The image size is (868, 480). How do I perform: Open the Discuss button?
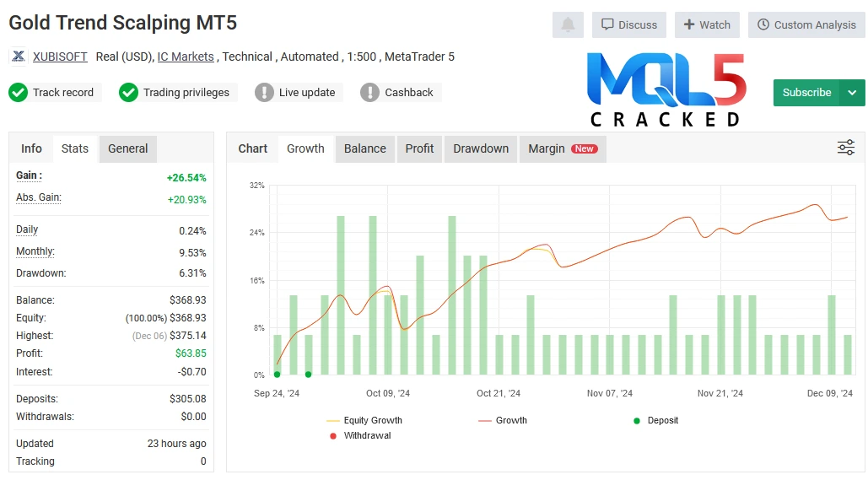tap(629, 25)
